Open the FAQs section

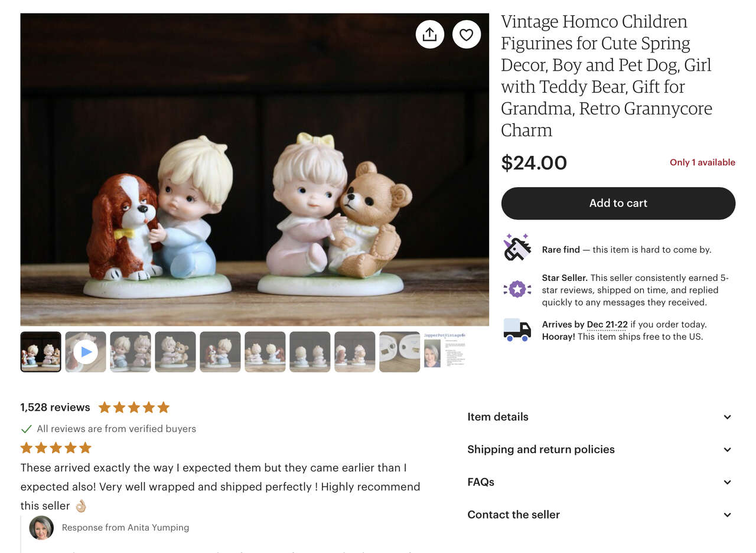click(x=599, y=482)
